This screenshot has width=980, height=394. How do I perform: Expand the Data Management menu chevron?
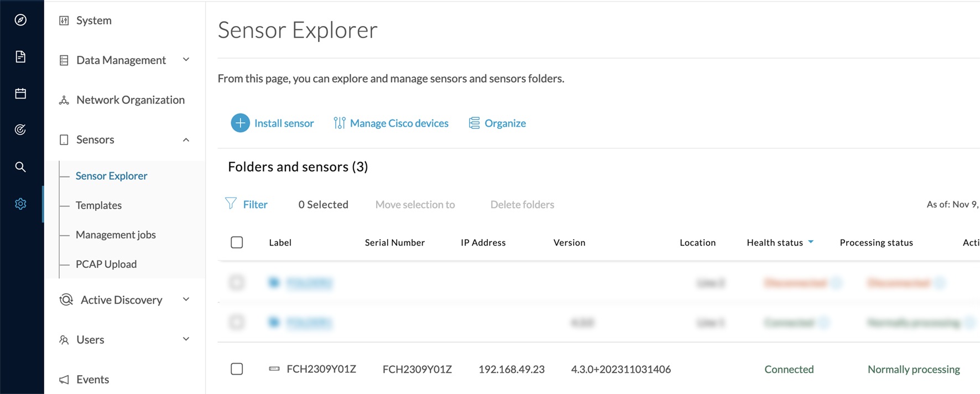pos(186,60)
